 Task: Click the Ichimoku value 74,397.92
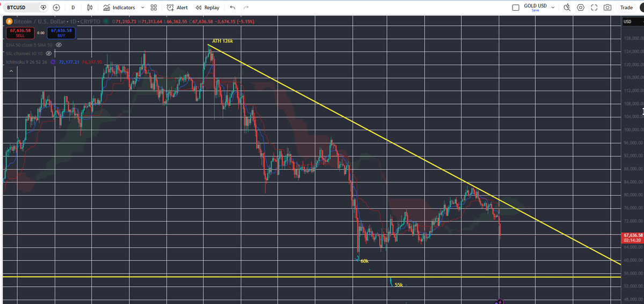click(x=93, y=62)
